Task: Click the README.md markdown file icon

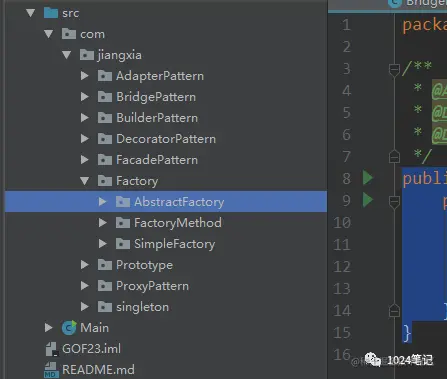Action: point(51,370)
